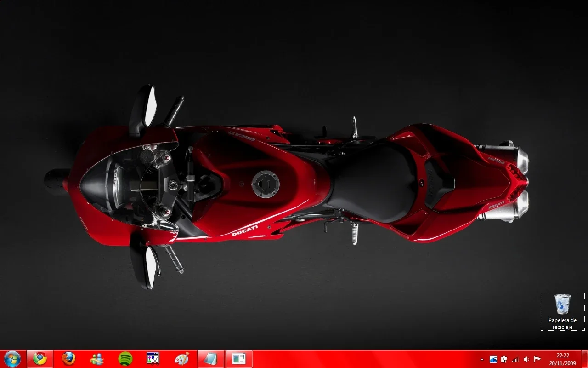588x368 pixels.
Task: Click the blue house tray icon
Action: tap(493, 359)
